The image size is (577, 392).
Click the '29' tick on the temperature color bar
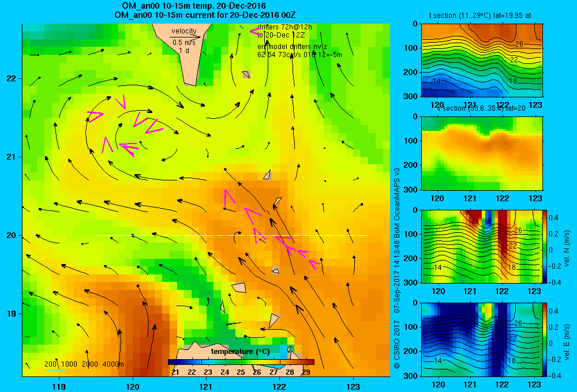(306, 372)
